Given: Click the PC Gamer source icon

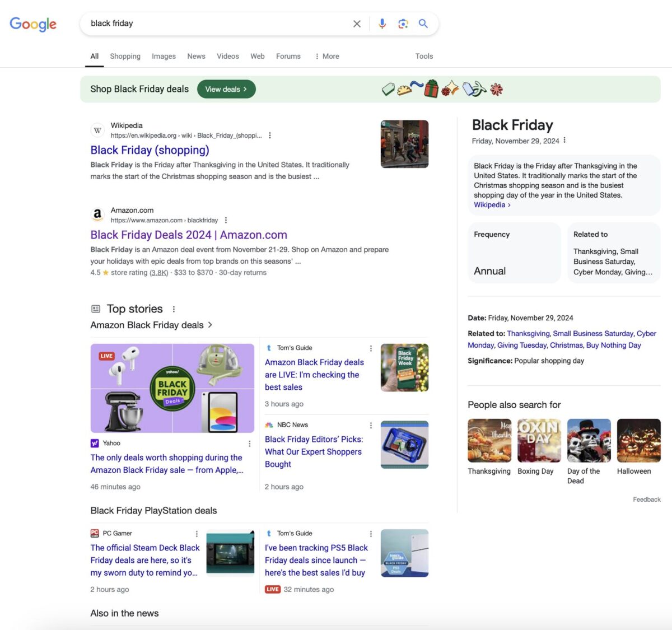Looking at the screenshot, I should click(95, 533).
